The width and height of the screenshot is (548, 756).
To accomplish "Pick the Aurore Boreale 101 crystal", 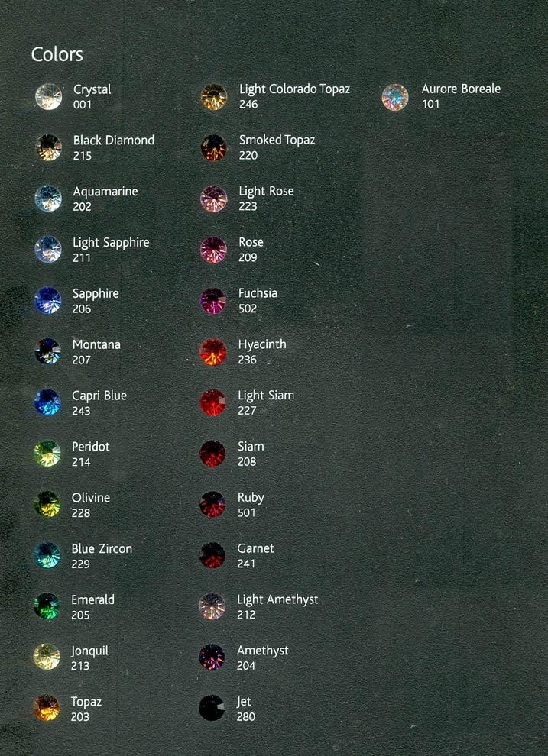I will pyautogui.click(x=395, y=97).
